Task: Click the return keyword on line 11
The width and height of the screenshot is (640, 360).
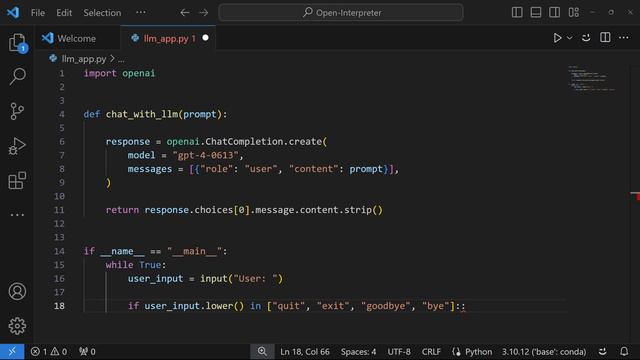Action: tap(122, 210)
